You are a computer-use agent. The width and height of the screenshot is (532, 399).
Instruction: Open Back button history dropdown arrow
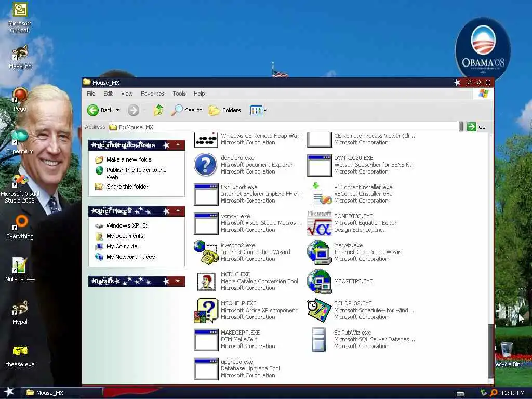click(x=118, y=110)
